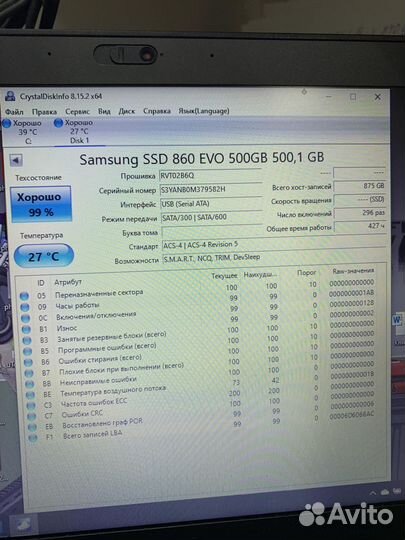Click the status icon for attribute EB

tap(32, 427)
